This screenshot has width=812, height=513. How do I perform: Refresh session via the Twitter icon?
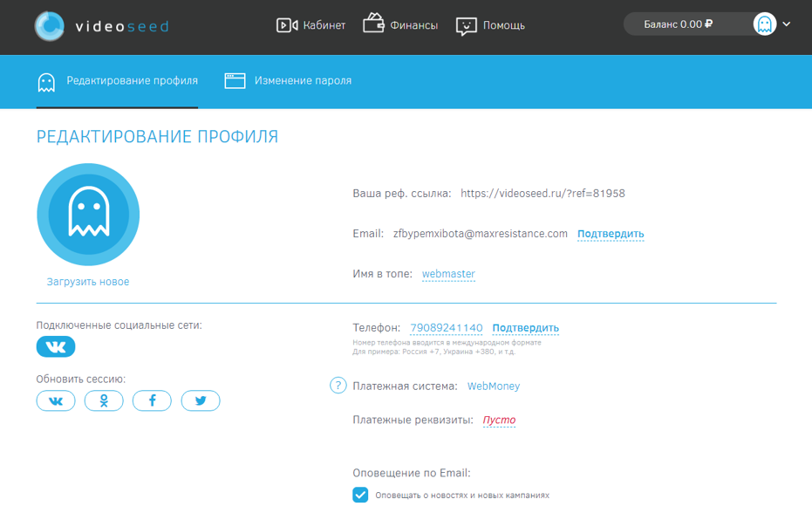pyautogui.click(x=201, y=400)
